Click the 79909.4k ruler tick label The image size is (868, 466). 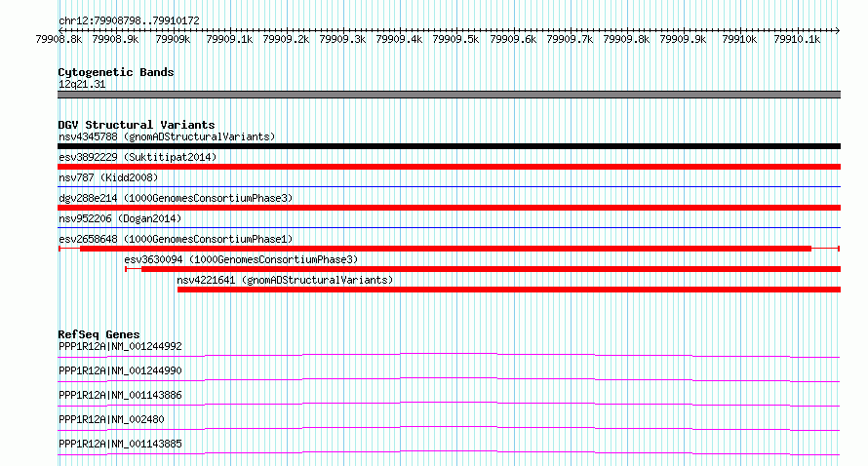(399, 40)
